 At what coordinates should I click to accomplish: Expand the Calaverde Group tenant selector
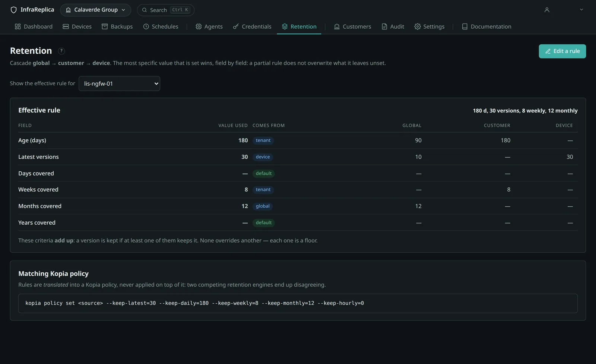point(95,10)
